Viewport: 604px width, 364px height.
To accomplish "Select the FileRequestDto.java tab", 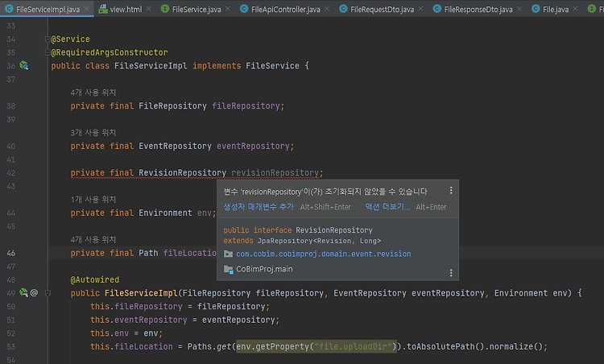I will tap(382, 9).
